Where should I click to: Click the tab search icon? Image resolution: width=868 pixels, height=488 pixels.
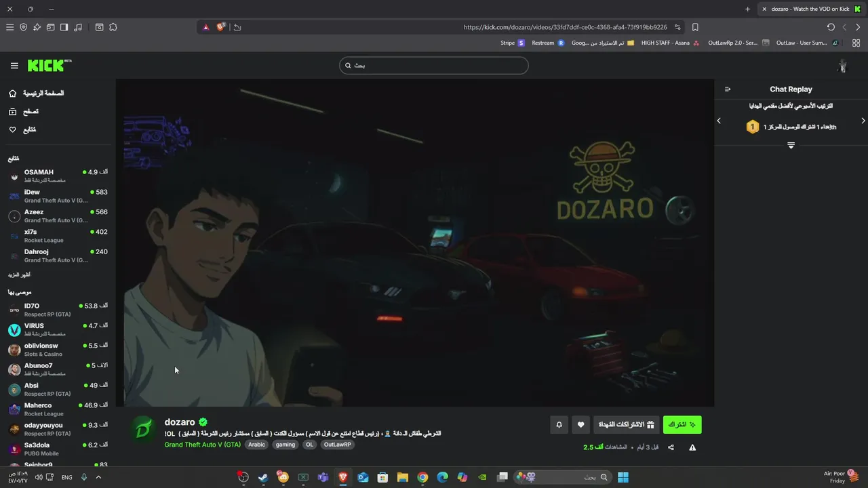coord(99,27)
